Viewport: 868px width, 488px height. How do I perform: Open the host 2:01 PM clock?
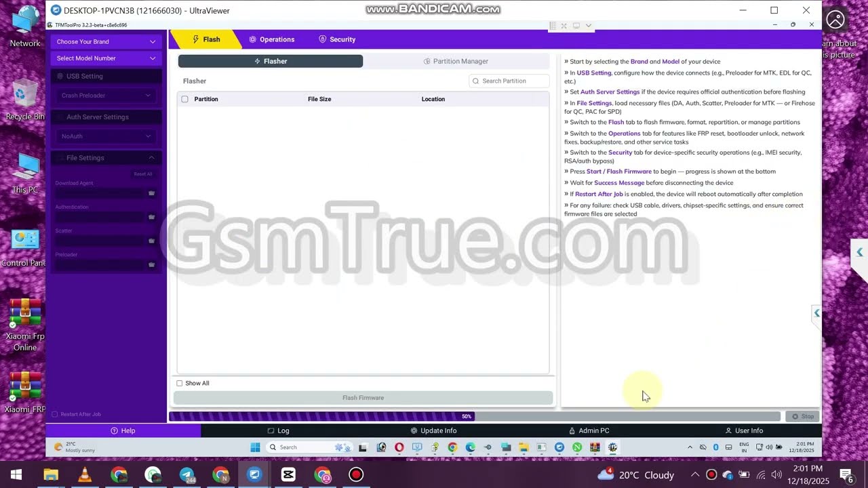pos(808,474)
